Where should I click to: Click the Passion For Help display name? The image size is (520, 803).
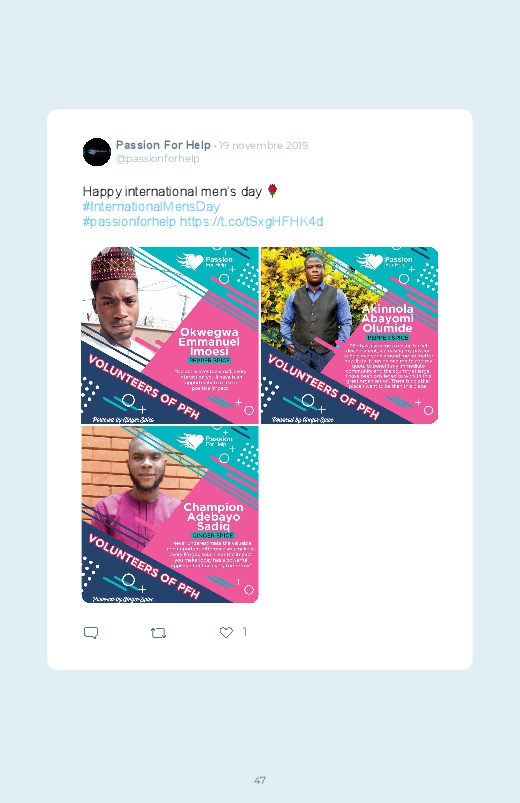click(163, 145)
